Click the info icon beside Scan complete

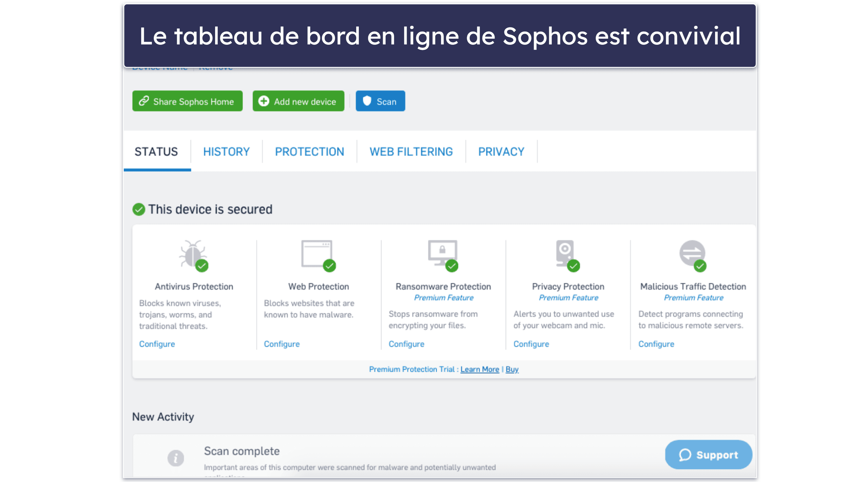click(x=175, y=458)
